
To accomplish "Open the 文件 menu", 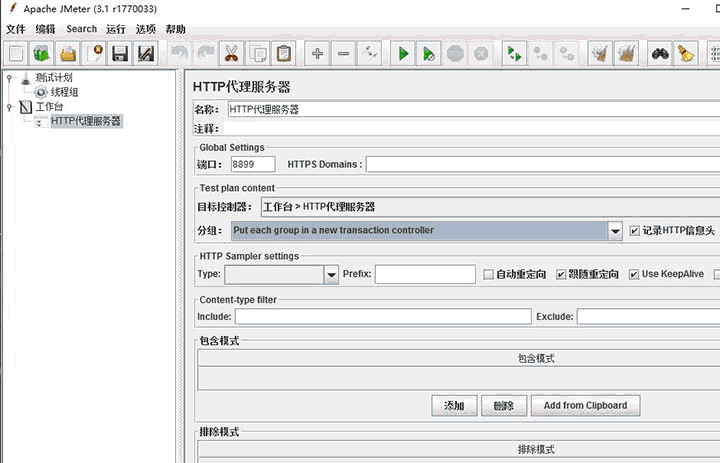I will coord(16,29).
